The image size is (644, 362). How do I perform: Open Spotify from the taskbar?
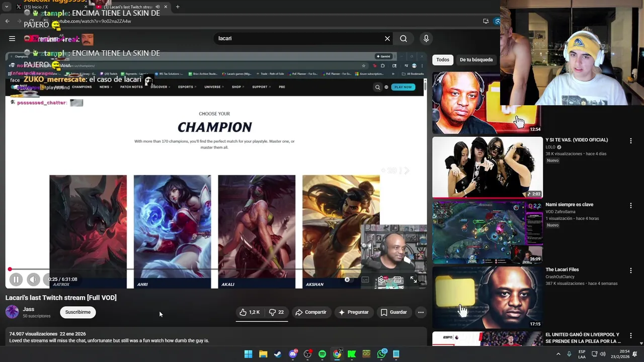pos(322,354)
